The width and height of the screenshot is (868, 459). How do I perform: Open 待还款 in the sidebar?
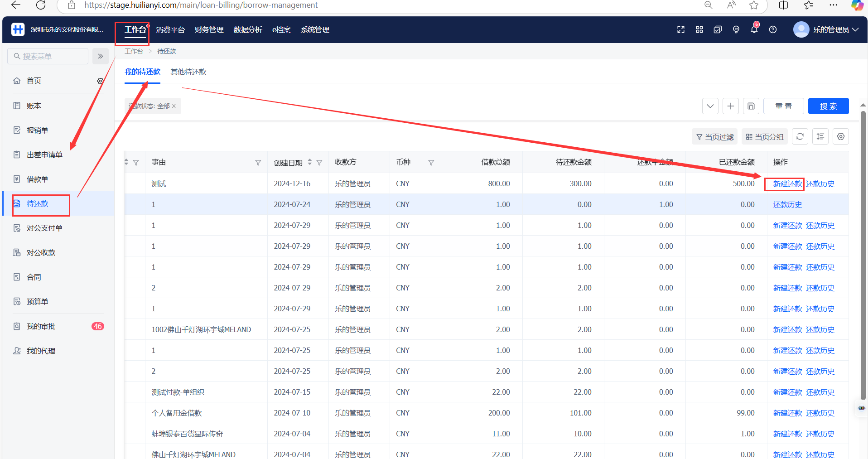coord(37,203)
